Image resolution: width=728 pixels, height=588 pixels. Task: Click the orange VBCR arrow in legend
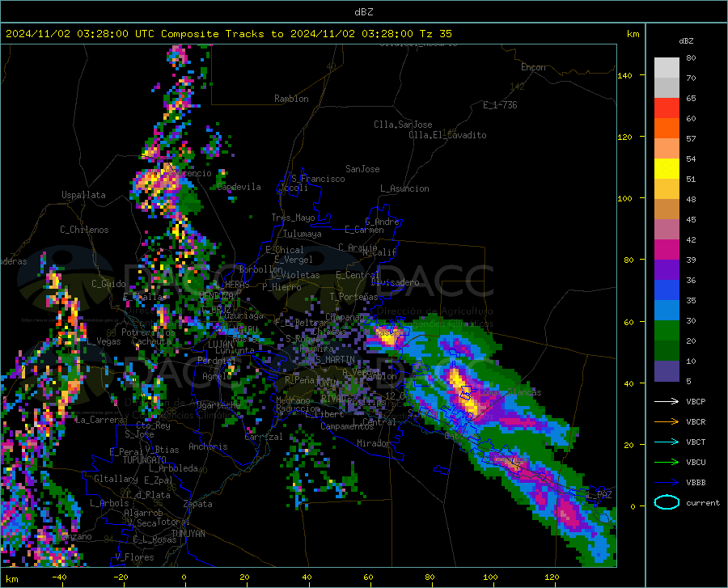tap(667, 422)
